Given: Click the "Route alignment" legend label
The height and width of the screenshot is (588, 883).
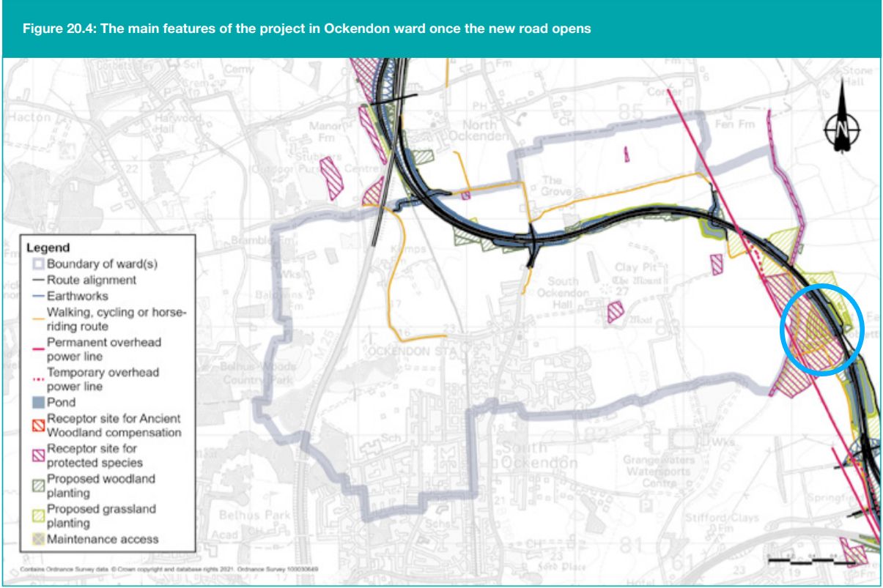Looking at the screenshot, I should (92, 280).
